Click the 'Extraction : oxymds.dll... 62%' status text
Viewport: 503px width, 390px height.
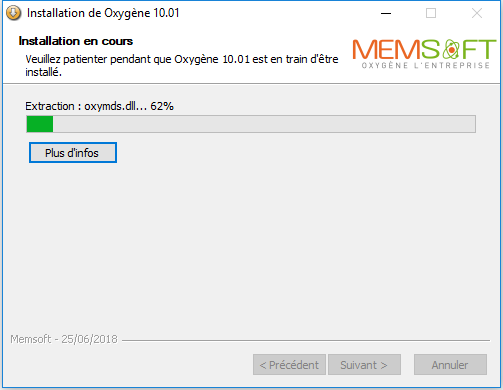(99, 106)
